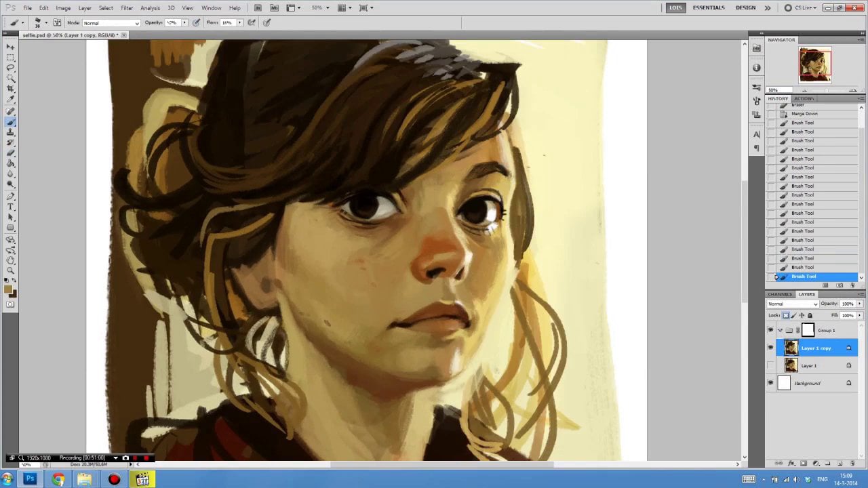Select the Spot Healing Brush tool
This screenshot has width=868, height=488.
pyautogui.click(x=11, y=111)
